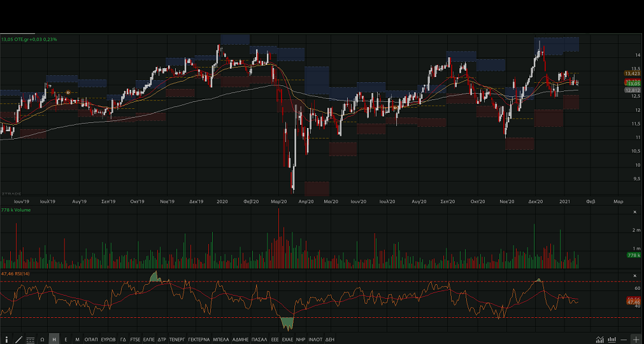
Task: Open the bar chart indicators icon
Action: pos(612,340)
